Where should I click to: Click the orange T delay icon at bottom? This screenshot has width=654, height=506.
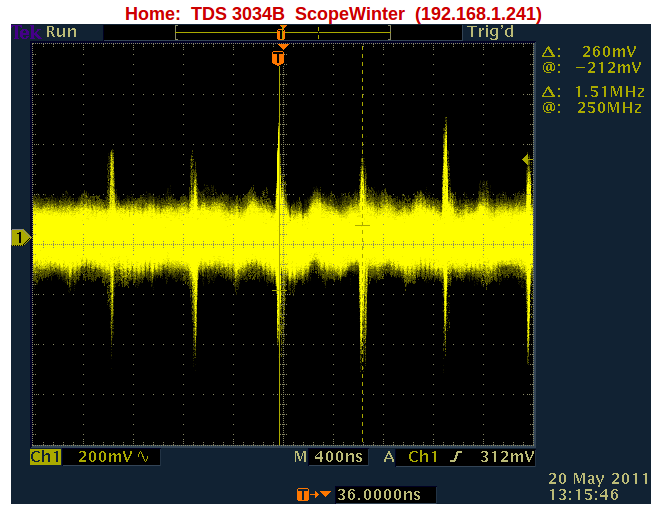tap(303, 495)
